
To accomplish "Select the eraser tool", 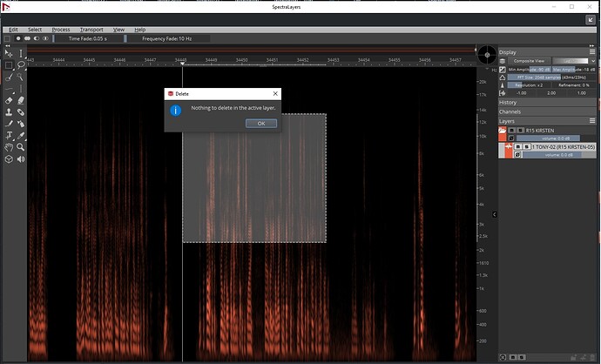I will [9, 100].
